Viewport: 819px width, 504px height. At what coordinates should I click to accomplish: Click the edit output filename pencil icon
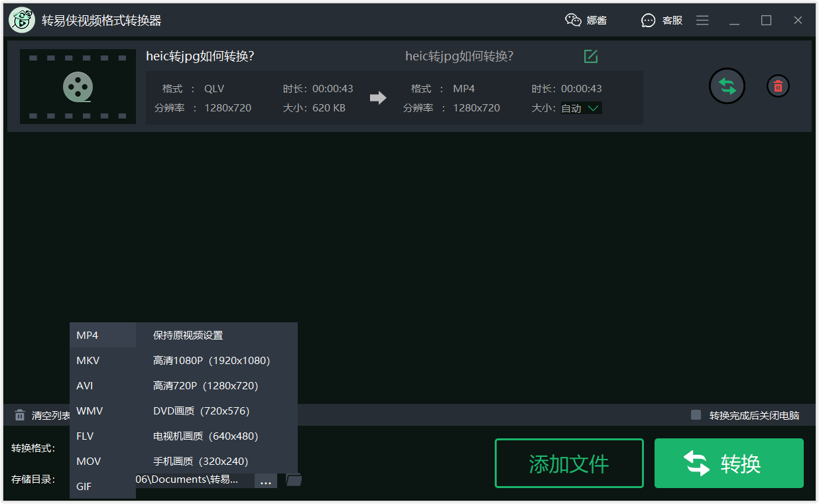590,56
